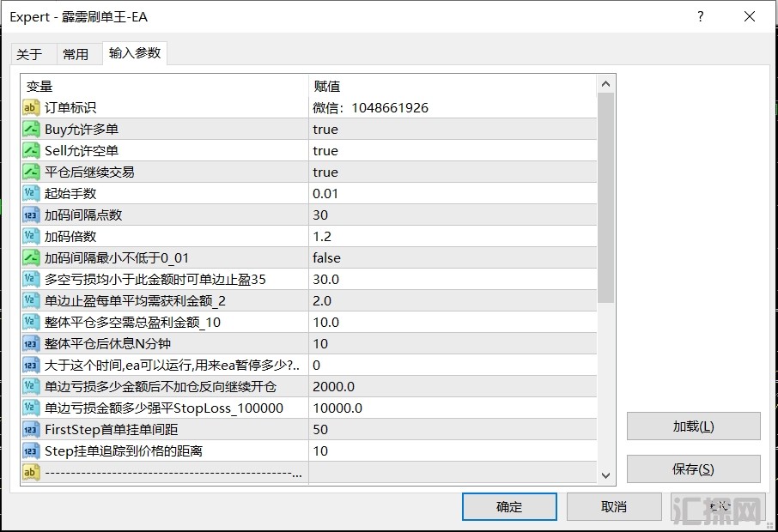
Task: Toggle the 加码间隔最小不低于0_01 value false
Action: [x=326, y=257]
